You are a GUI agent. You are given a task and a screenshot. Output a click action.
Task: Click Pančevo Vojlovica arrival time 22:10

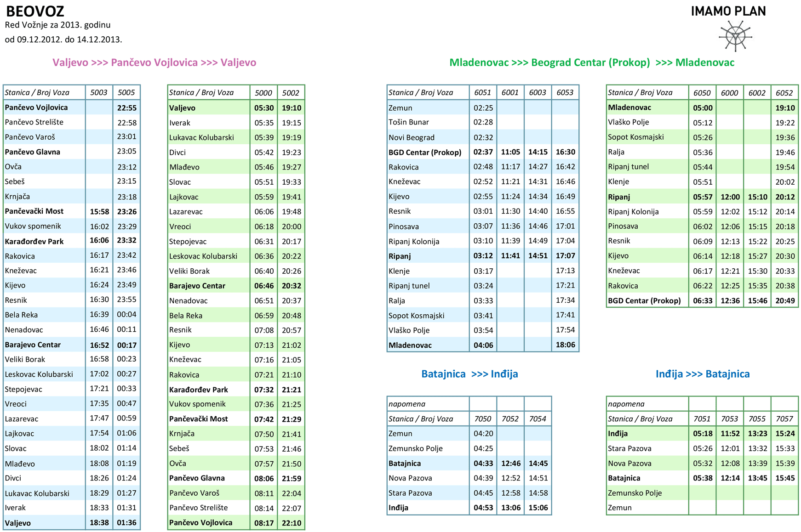(x=292, y=523)
